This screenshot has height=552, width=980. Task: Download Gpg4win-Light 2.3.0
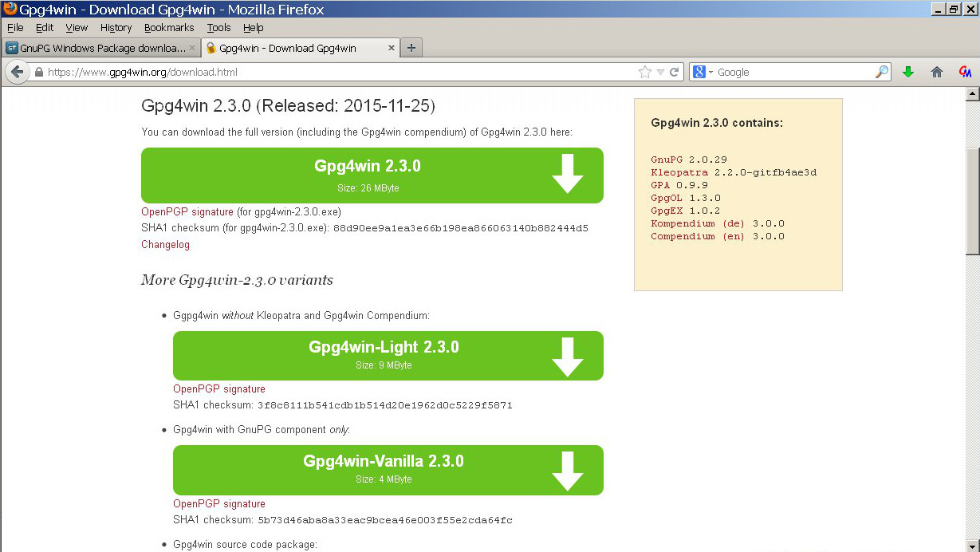tap(388, 356)
